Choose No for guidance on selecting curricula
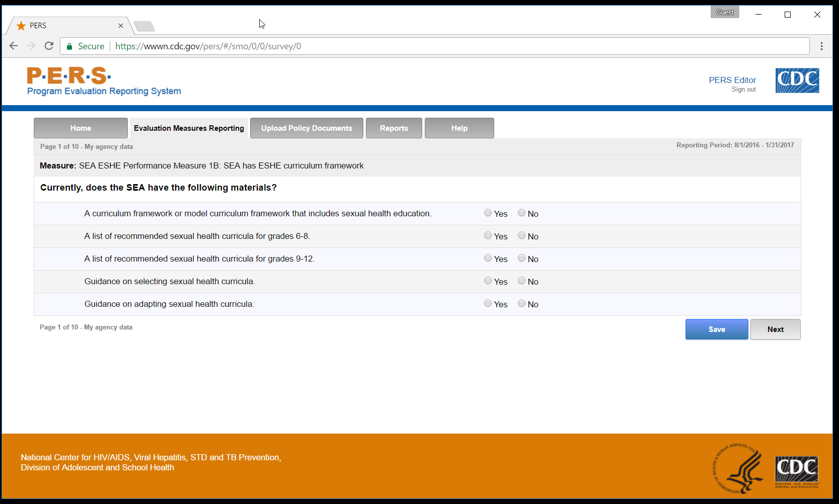Screen dimensions: 839x504 click(521, 281)
